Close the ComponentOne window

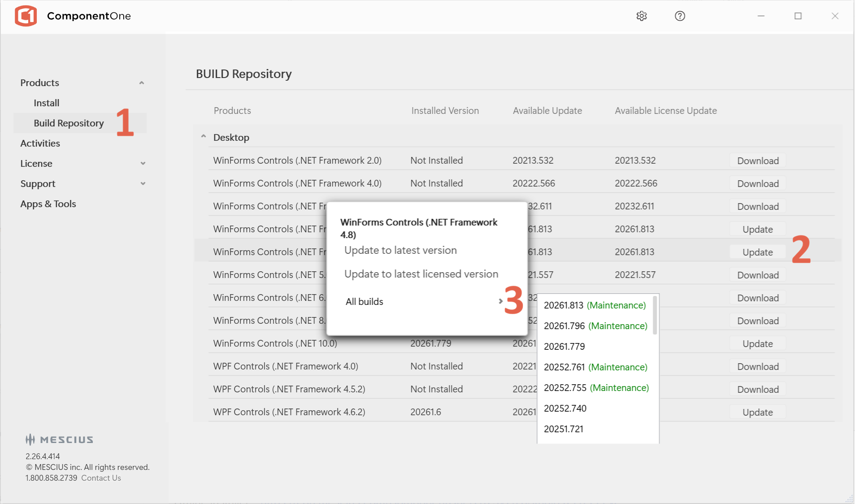pos(835,16)
